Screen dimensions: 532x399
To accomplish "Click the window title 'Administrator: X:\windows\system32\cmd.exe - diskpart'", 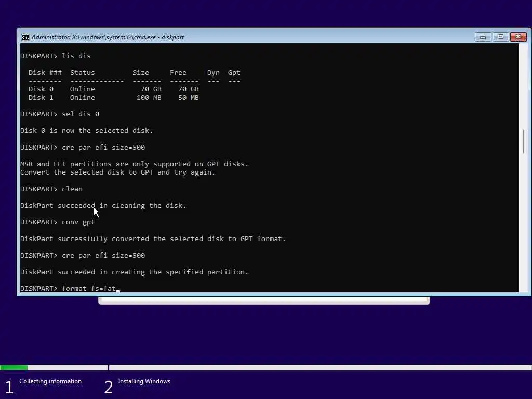I will point(108,37).
